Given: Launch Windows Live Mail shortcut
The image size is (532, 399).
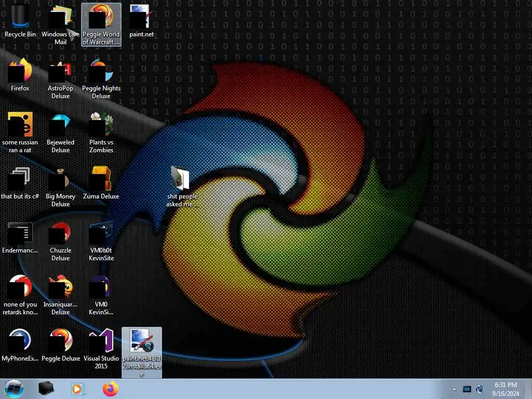Looking at the screenshot, I should coord(60,24).
